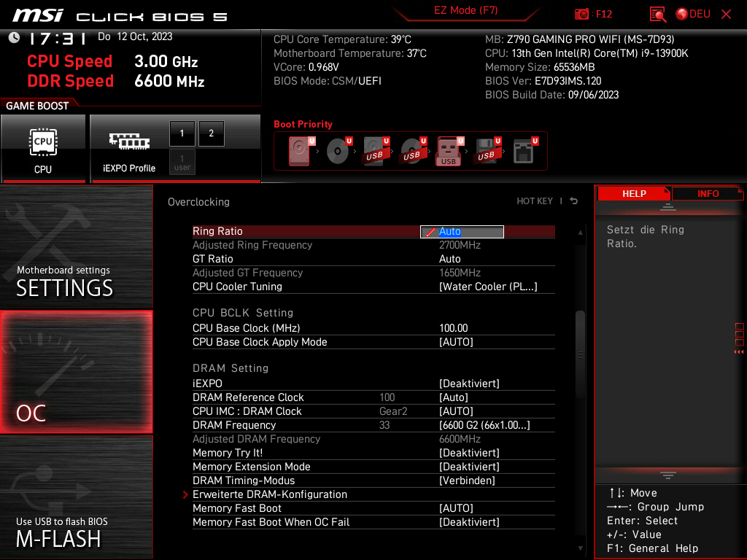Expand Erweiterte DRAM-Konfiguration submenu
Image resolution: width=747 pixels, height=560 pixels.
point(270,494)
